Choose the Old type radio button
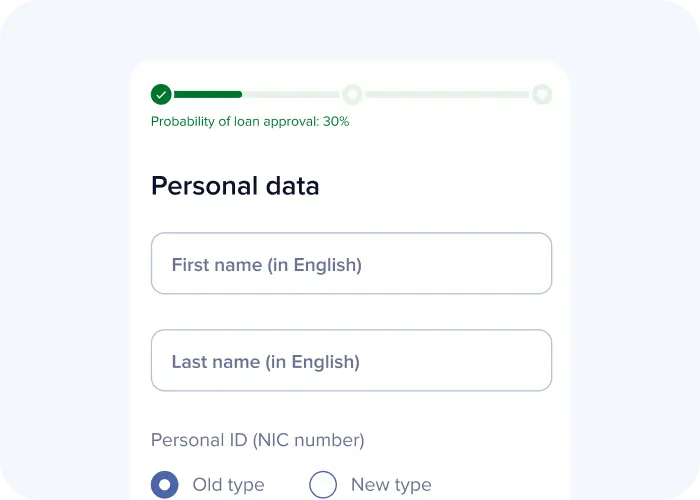The height and width of the screenshot is (500, 700). pos(165,484)
